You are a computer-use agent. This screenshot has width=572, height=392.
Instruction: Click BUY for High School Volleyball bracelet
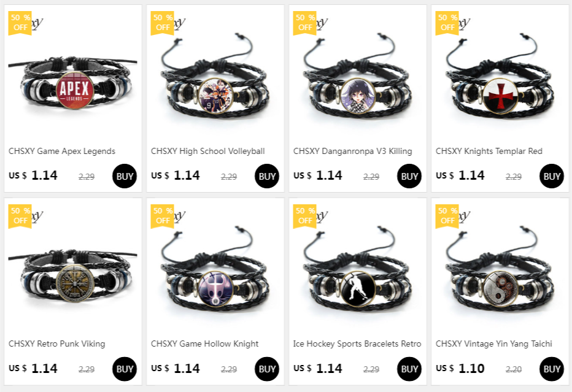267,176
